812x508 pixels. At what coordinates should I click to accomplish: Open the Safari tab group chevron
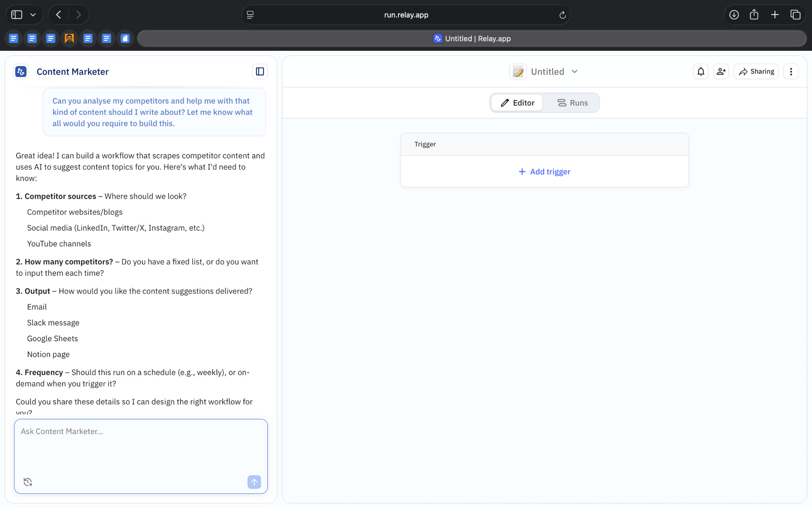pyautogui.click(x=33, y=15)
